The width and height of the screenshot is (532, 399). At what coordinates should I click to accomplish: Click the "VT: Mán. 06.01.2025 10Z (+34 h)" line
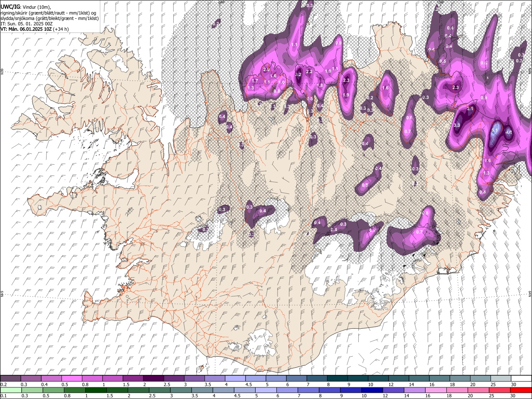pos(35,29)
